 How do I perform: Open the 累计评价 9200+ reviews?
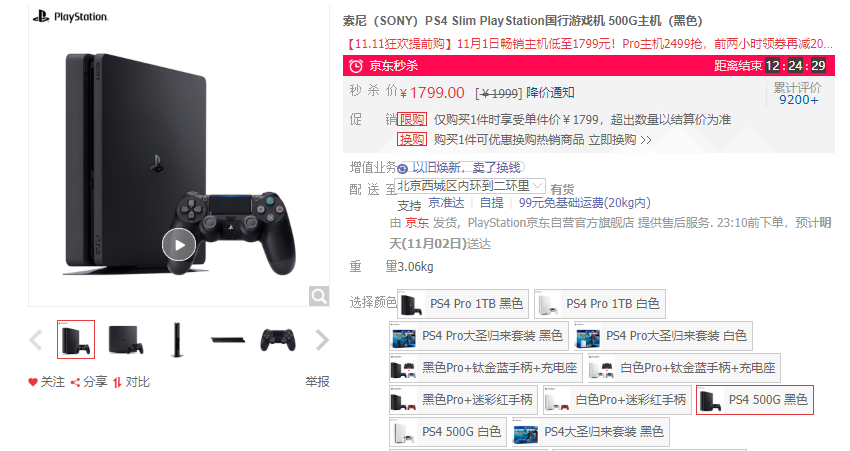pyautogui.click(x=797, y=94)
